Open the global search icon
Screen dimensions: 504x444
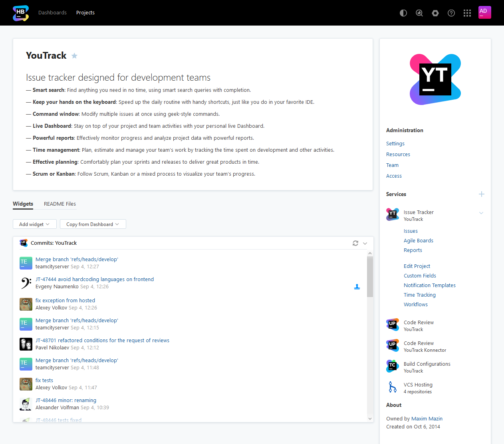pos(419,13)
